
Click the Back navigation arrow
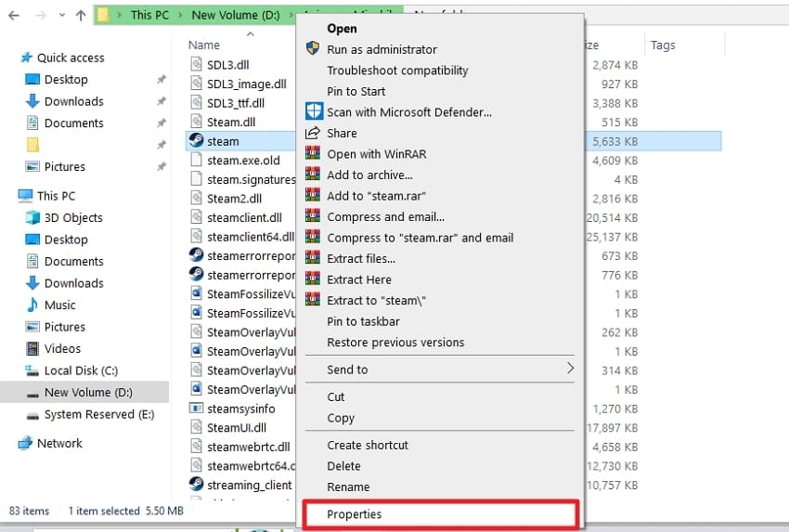pos(14,15)
